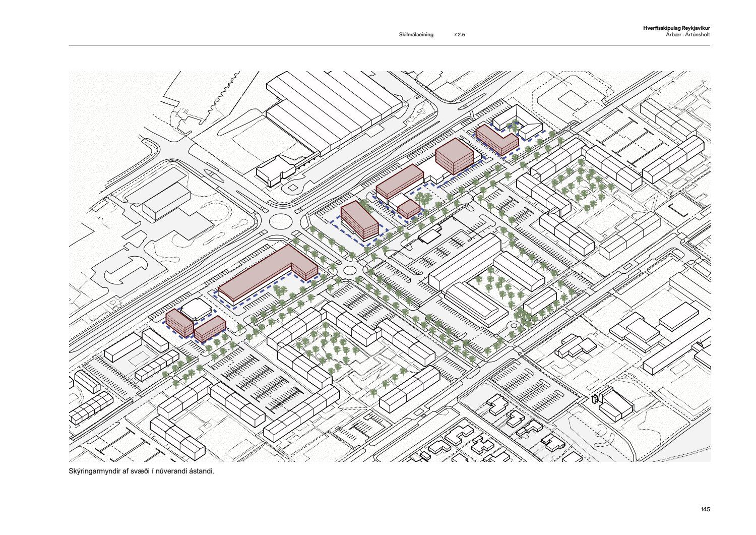Select the smallest red cube building
Image resolution: width=756 pixels, height=535 pixels.
[x=409, y=208]
